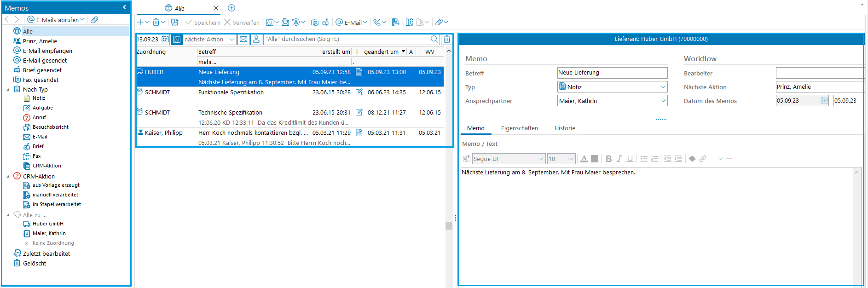Open the Typ dropdown showing Notiz

pos(663,87)
